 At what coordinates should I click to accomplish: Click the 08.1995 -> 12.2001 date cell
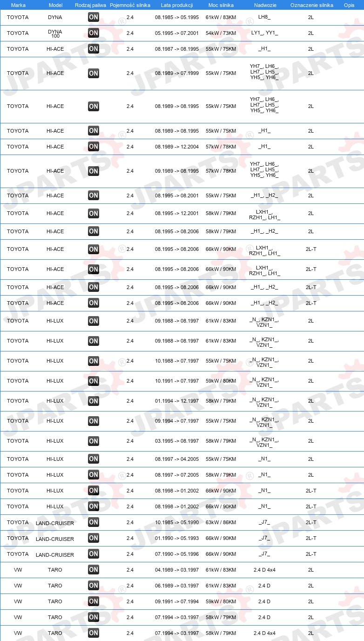[x=177, y=214]
